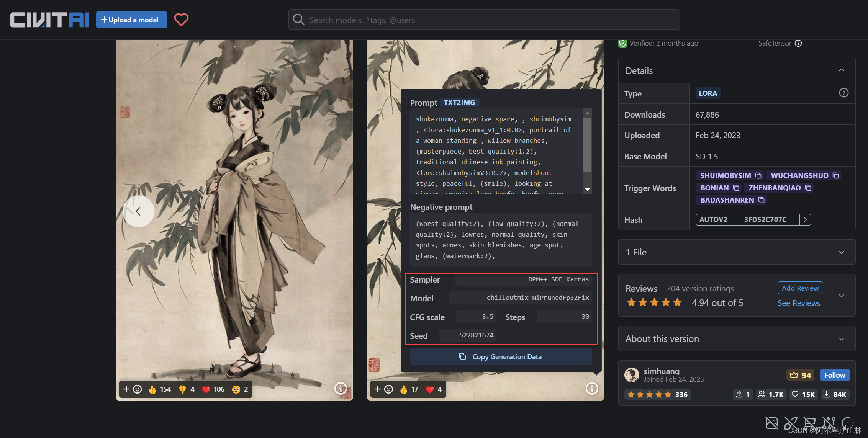Click heart reaction showing 106
The width and height of the screenshot is (868, 438).
tap(213, 389)
